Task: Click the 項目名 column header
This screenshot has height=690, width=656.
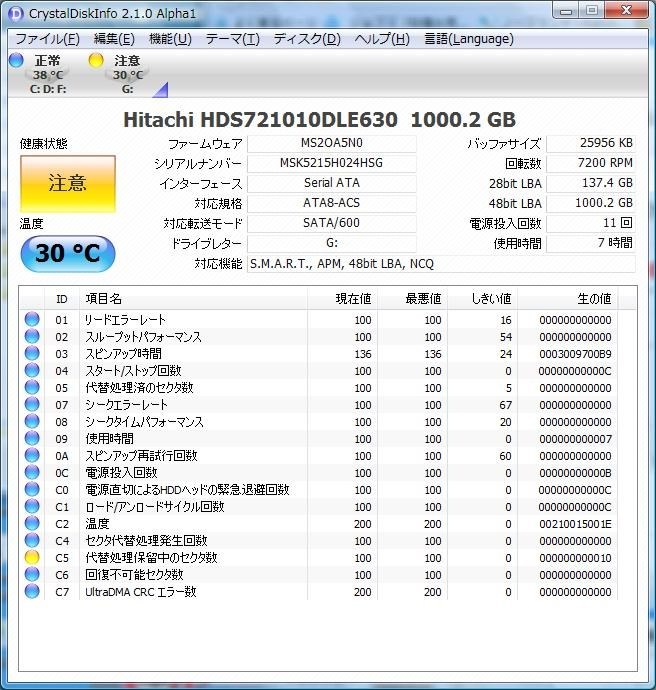Action: coord(194,299)
